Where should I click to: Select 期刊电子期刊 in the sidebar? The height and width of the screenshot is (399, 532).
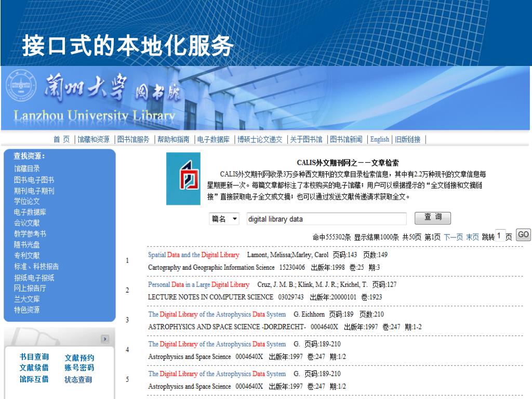pyautogui.click(x=34, y=191)
